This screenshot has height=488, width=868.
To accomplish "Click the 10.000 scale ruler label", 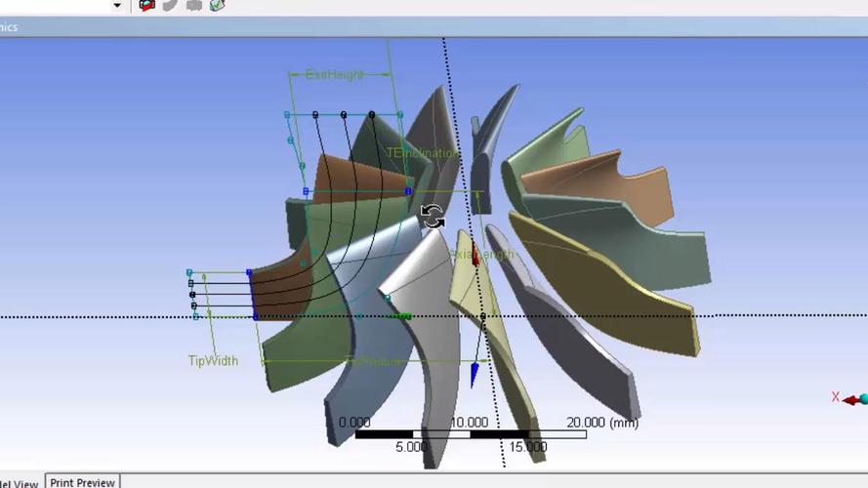I will (470, 423).
